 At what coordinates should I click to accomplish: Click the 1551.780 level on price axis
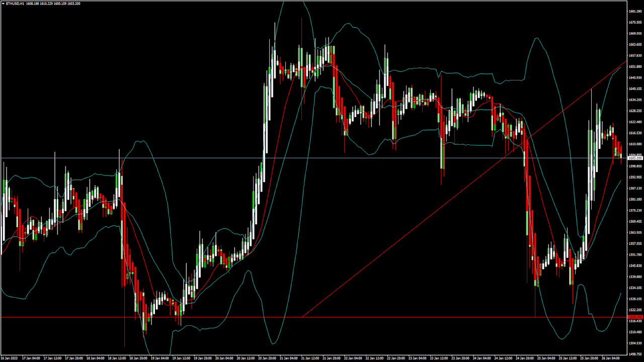[x=635, y=254]
